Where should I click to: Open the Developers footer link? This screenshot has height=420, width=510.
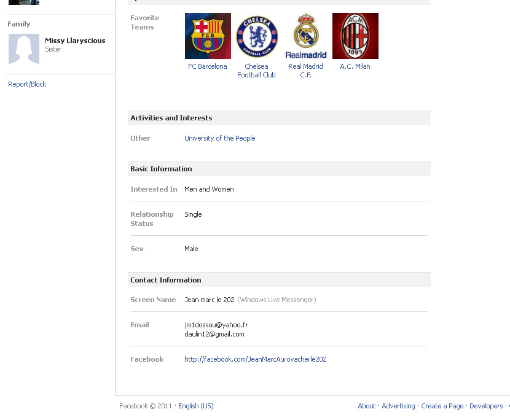click(x=486, y=406)
